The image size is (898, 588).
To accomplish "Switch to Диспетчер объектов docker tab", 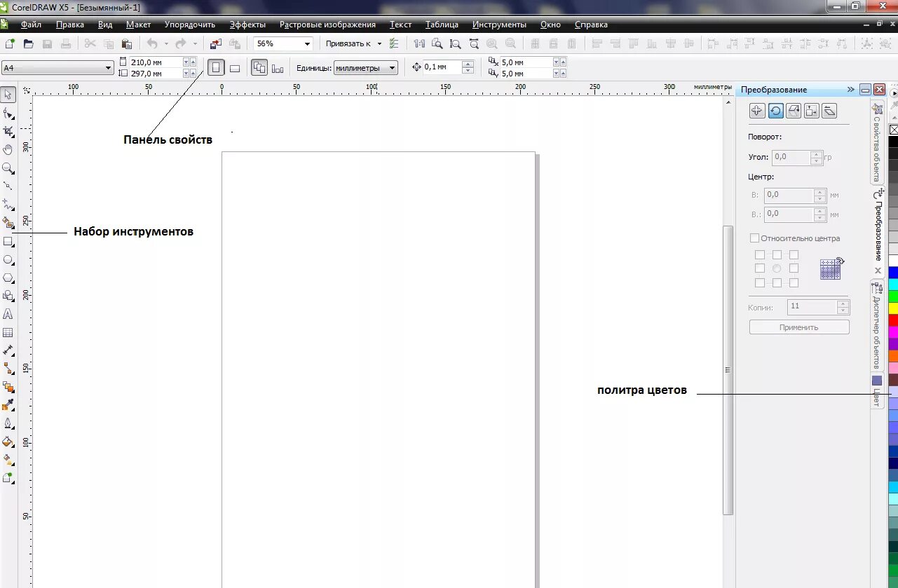I will pyautogui.click(x=877, y=326).
